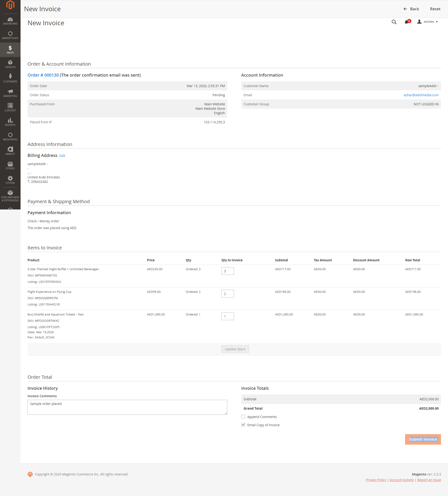Click Qty to Invoice field for Flight Experience

click(x=227, y=294)
